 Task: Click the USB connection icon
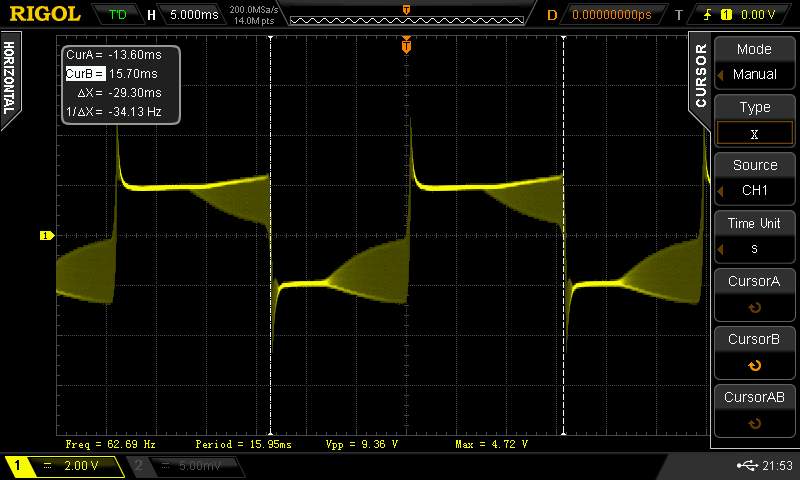coord(746,466)
